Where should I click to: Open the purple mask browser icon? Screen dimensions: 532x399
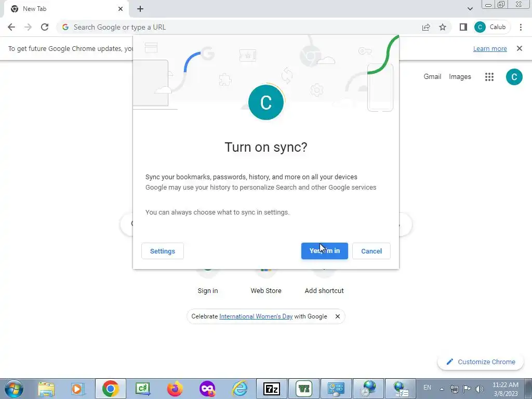click(207, 389)
